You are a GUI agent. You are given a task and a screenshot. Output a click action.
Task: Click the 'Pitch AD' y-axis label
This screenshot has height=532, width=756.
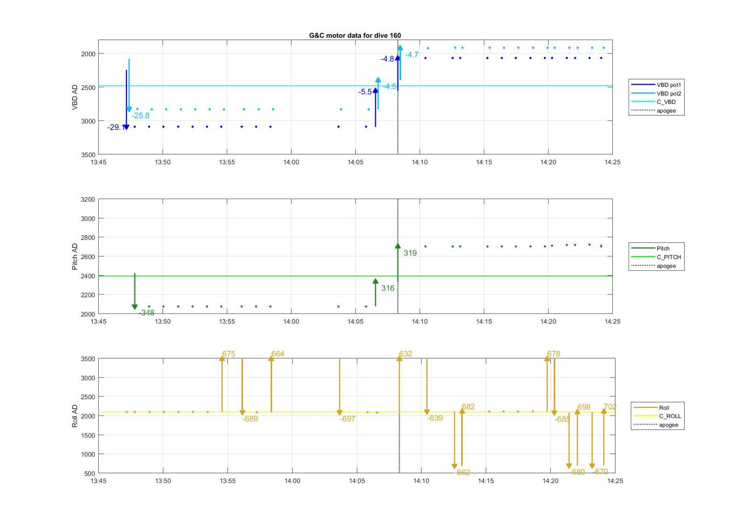point(75,256)
